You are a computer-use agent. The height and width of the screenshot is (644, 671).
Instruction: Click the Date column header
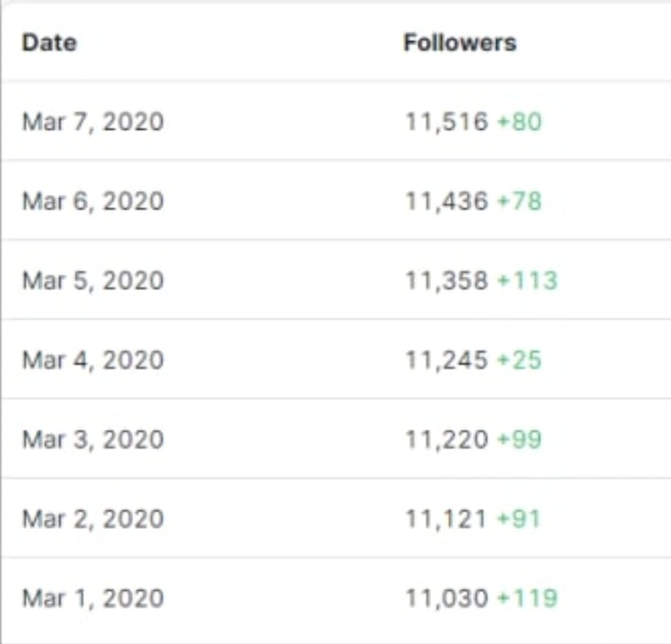50,43
